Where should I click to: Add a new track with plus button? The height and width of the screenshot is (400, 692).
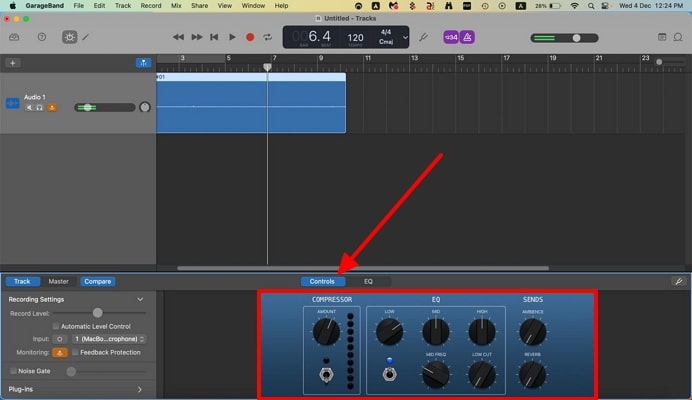(12, 63)
